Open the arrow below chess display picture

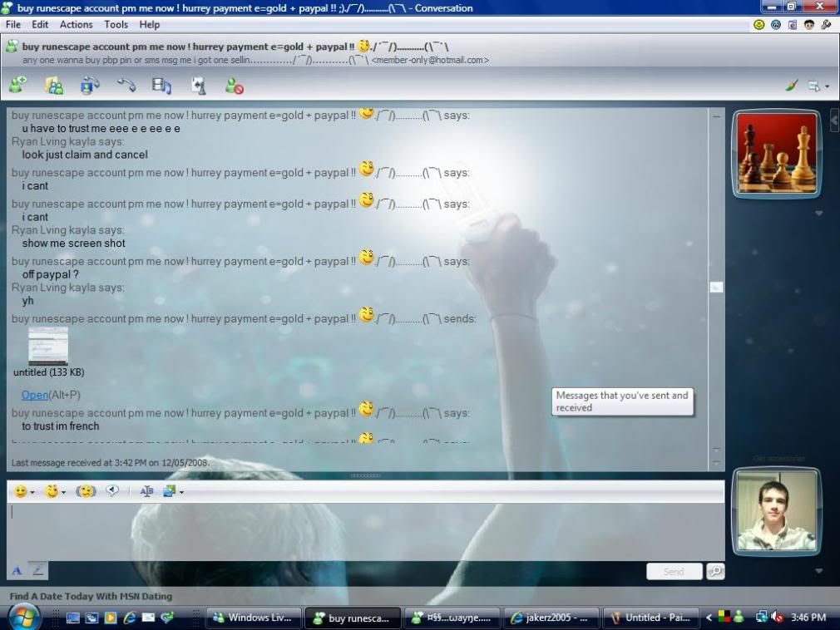pos(818,213)
